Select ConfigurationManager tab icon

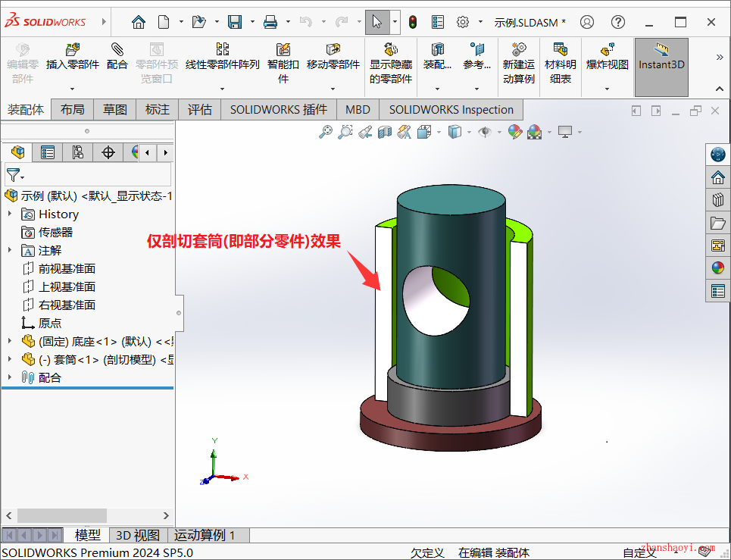(78, 152)
